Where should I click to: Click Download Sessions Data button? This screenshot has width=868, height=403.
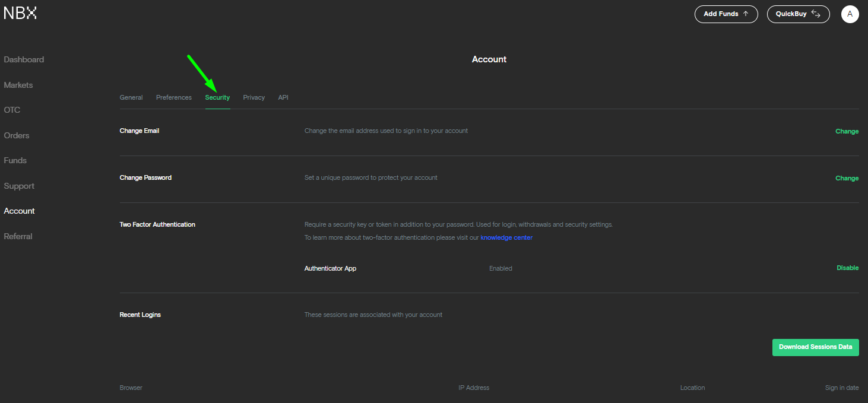(x=815, y=347)
